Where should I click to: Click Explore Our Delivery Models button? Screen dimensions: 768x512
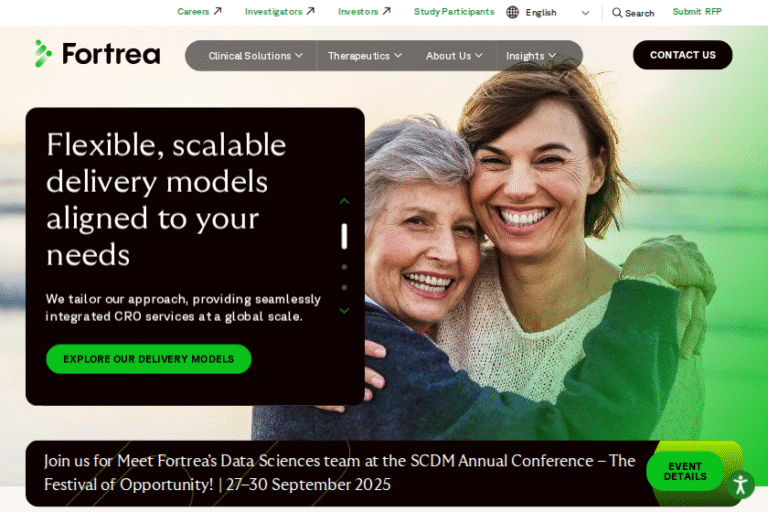pyautogui.click(x=149, y=359)
